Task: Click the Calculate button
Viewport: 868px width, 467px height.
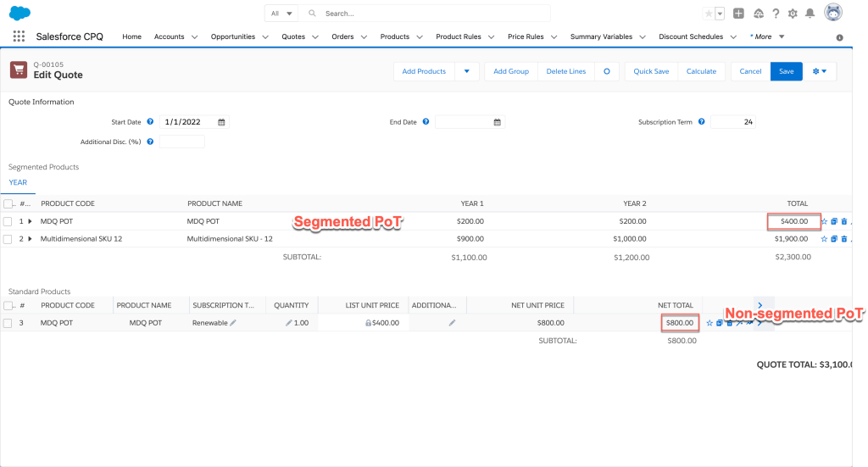Action: coord(701,71)
